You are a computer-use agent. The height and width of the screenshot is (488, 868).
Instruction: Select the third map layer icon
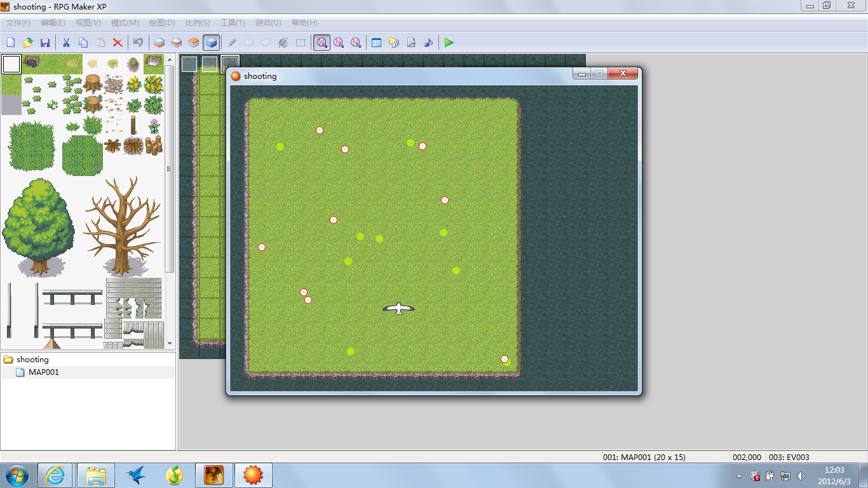(x=194, y=43)
